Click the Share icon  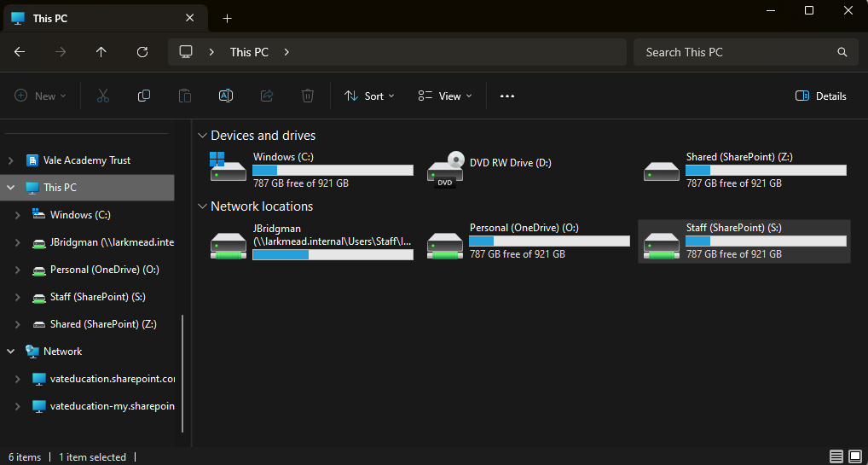point(267,96)
